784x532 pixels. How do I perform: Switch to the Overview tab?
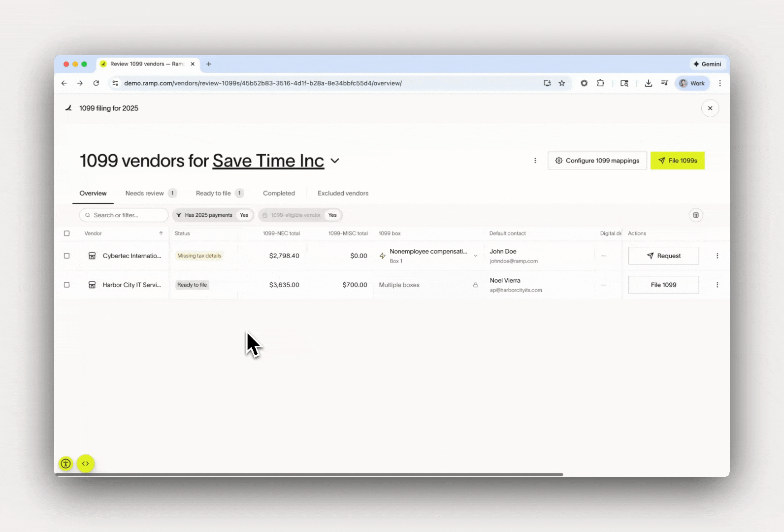coord(93,193)
